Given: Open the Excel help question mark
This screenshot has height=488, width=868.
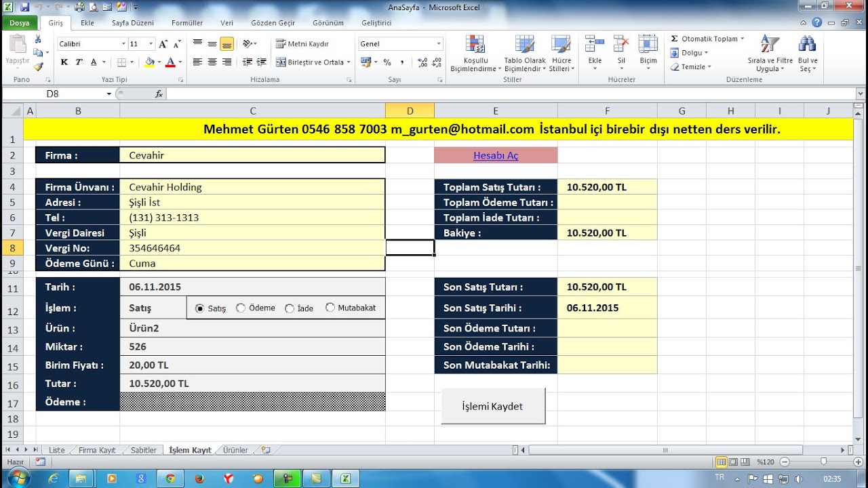Looking at the screenshot, I should [816, 22].
